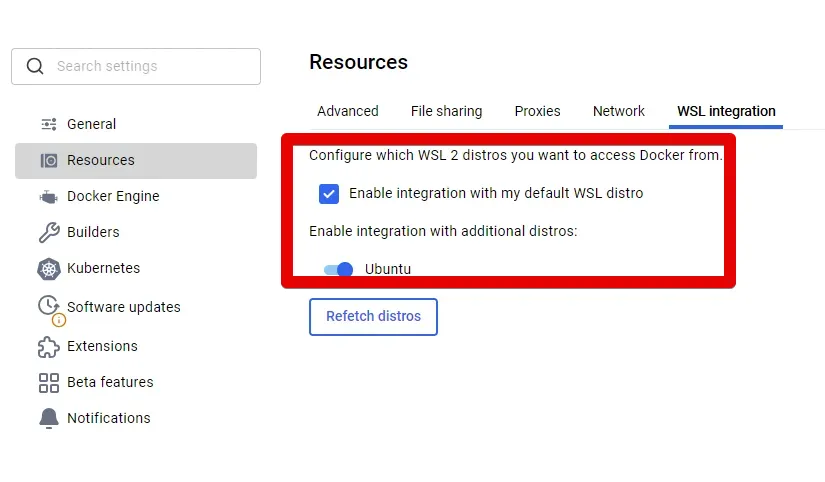Screen dimensions: 825x482
Task: Toggle the Ubuntu distro integration switch
Action: tap(338, 269)
